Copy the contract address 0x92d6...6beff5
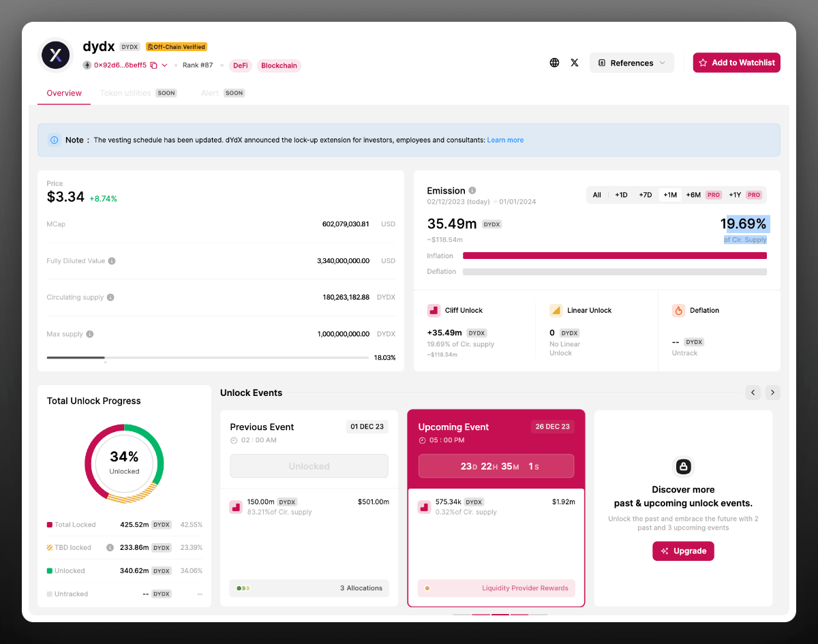Screen dimensions: 818x644 pos(153,65)
